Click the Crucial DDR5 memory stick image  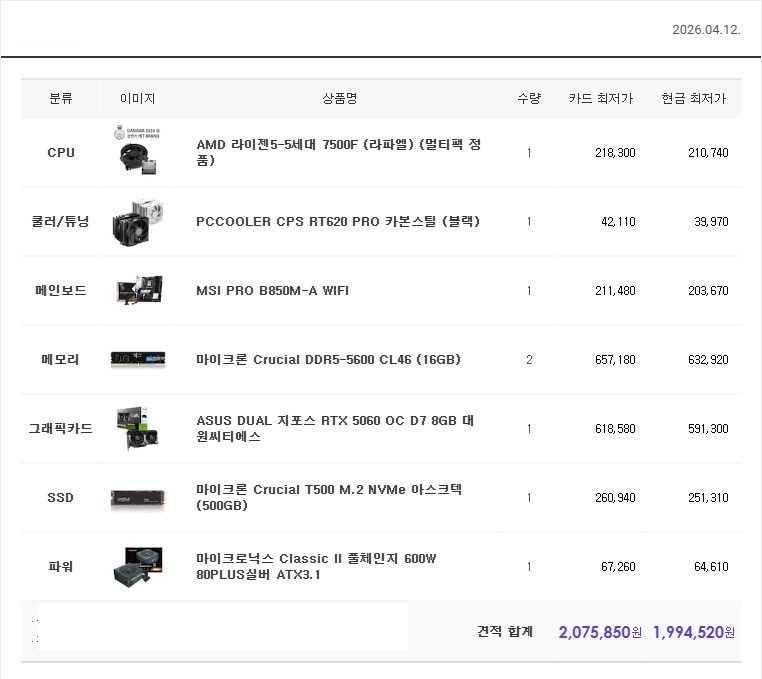[x=137, y=360]
